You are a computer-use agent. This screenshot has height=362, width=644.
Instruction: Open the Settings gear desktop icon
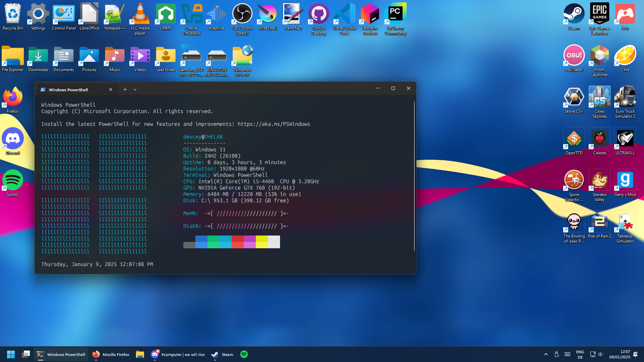(x=38, y=17)
